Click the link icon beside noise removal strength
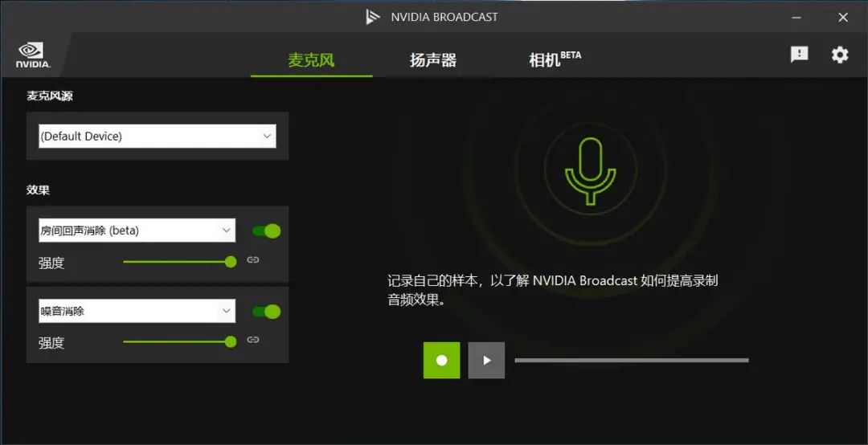 pyautogui.click(x=253, y=340)
